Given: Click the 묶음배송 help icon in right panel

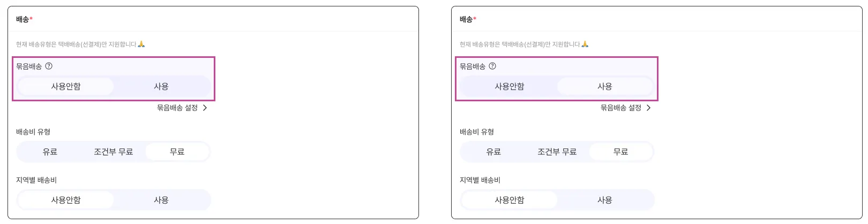Looking at the screenshot, I should point(492,66).
